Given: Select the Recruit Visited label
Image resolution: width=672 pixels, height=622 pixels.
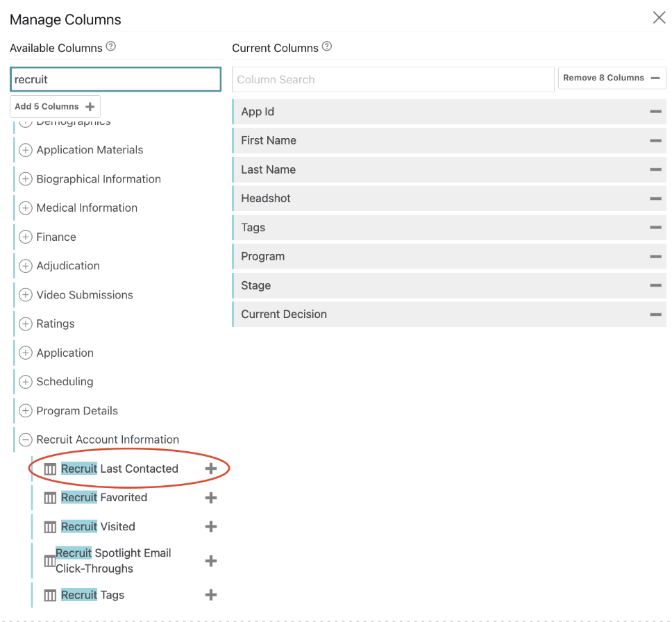Looking at the screenshot, I should click(x=98, y=526).
